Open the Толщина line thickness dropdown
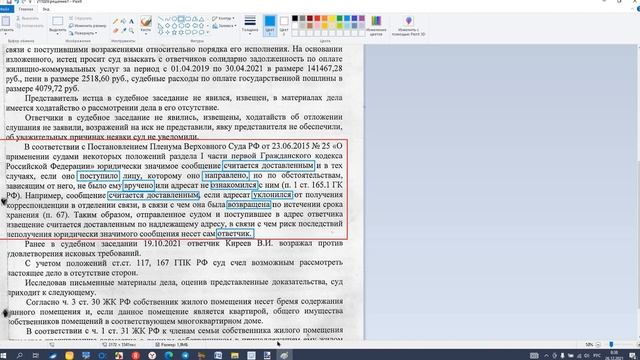 click(x=250, y=25)
